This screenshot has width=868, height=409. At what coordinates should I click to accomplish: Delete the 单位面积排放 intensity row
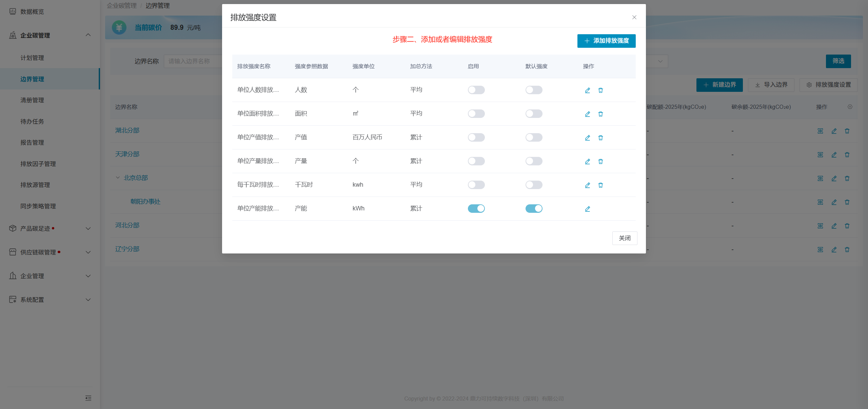pos(600,114)
